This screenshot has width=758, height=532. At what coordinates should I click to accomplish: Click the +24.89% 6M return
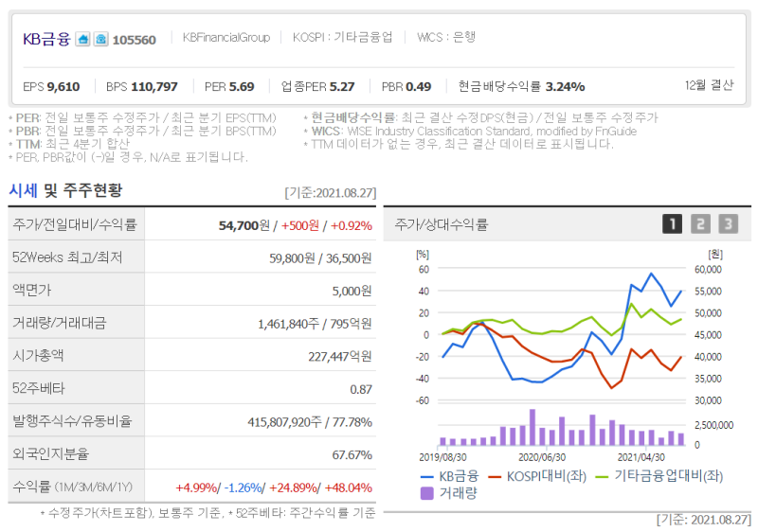coord(293,488)
